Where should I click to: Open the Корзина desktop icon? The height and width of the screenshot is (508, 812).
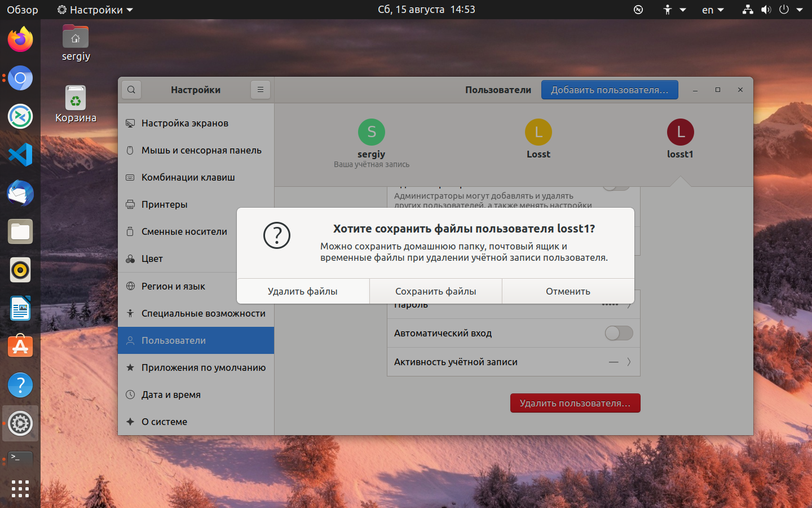76,104
